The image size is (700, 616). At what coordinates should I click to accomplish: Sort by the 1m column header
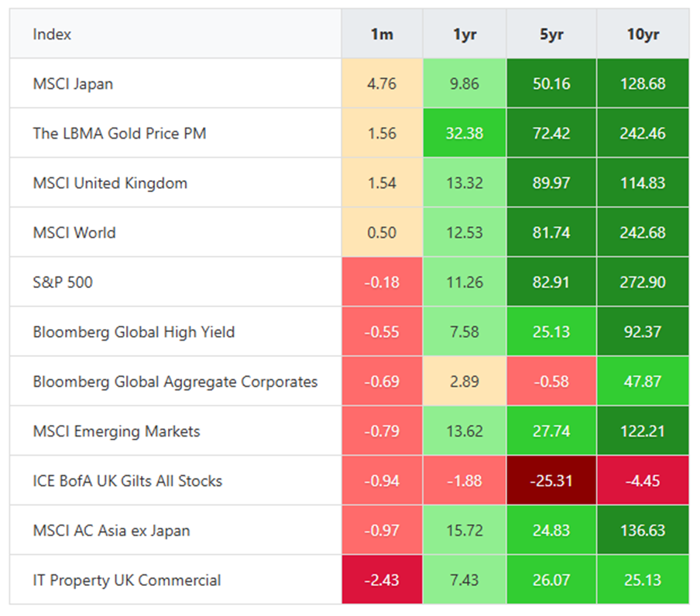tap(382, 34)
